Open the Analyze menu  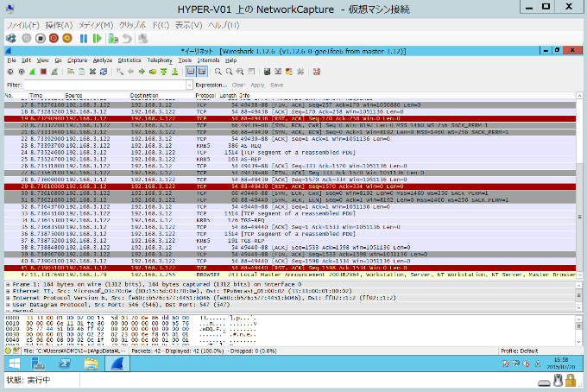[x=103, y=60]
